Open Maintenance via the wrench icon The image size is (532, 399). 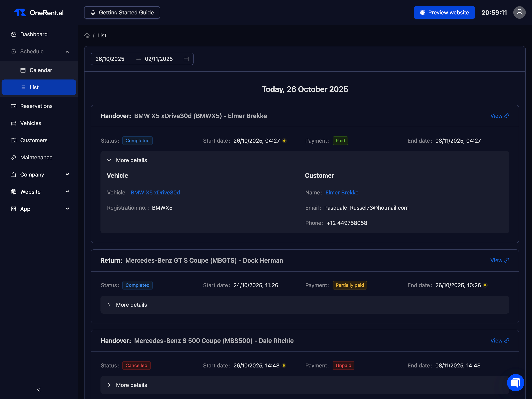pos(14,157)
